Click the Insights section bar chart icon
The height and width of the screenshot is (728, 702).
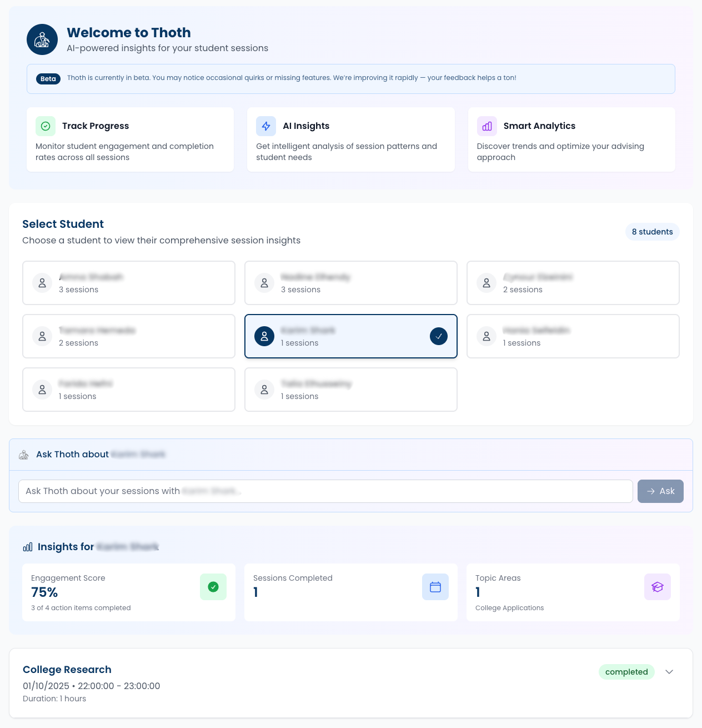point(28,547)
